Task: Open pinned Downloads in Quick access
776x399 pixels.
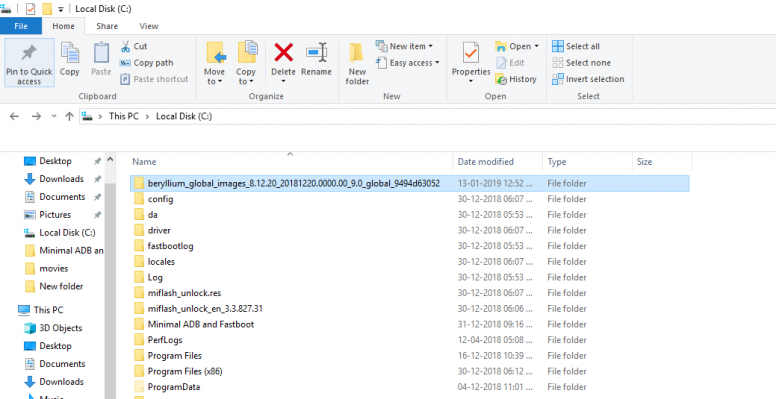Action: pos(61,179)
